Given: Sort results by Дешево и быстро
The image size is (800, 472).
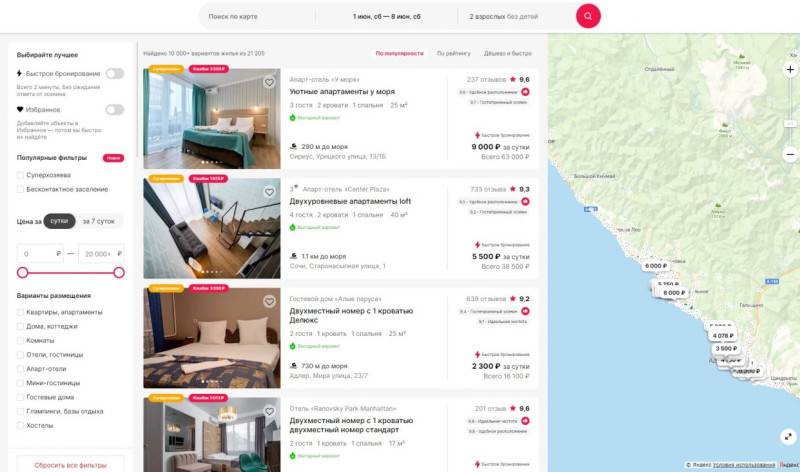Looking at the screenshot, I should click(508, 53).
